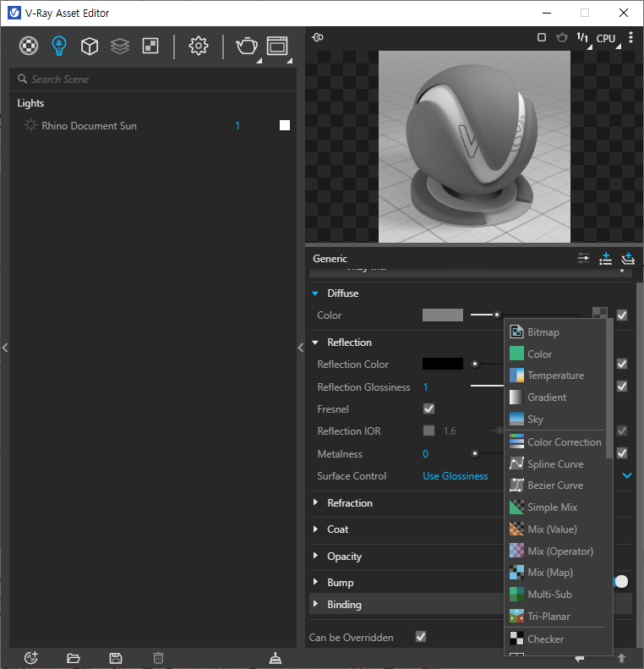Viewport: 644px width, 669px height.
Task: Open the Textures category checker icon
Action: pos(150,46)
